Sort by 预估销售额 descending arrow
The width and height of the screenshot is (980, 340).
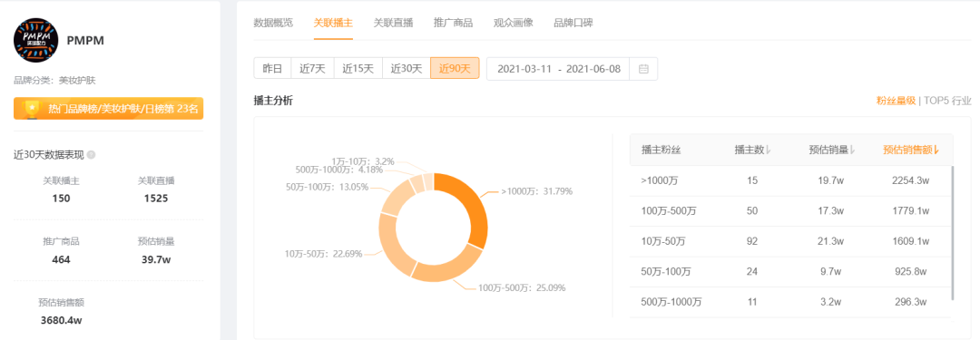(x=936, y=150)
